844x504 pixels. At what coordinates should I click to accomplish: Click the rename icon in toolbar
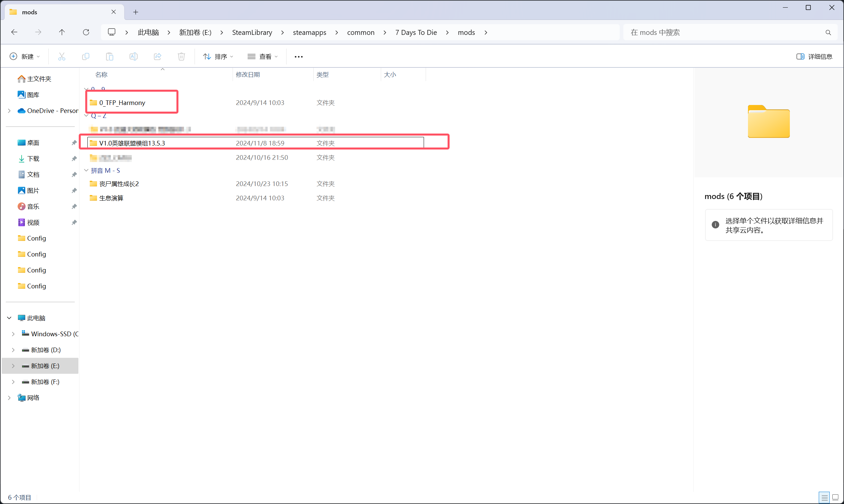coord(134,56)
